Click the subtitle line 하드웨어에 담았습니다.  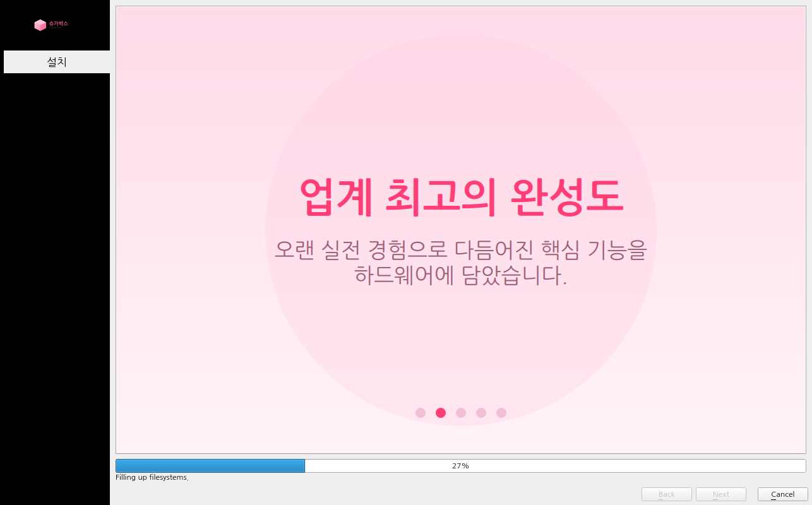461,275
